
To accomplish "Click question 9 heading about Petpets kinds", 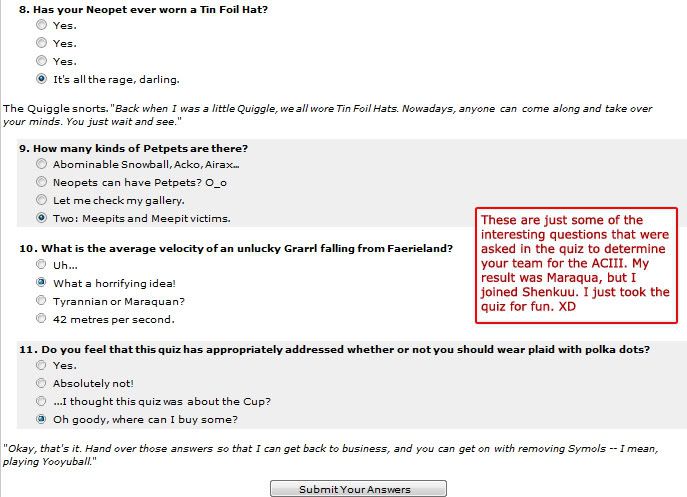I will (x=133, y=149).
